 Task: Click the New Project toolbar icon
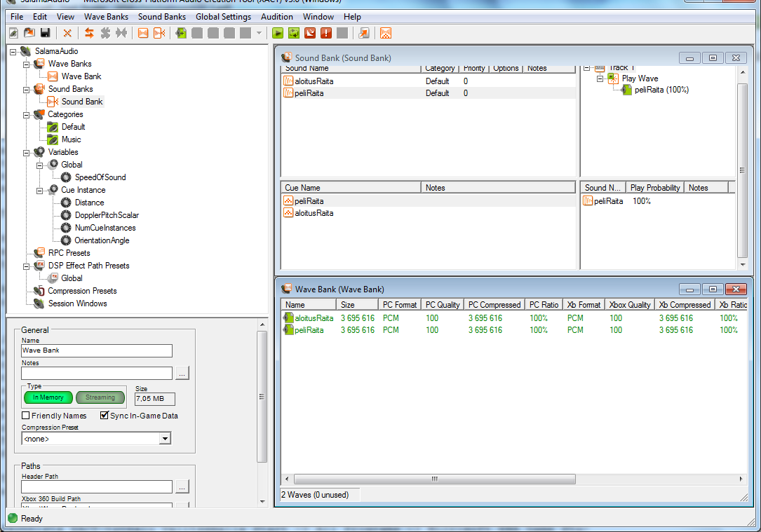coord(13,33)
